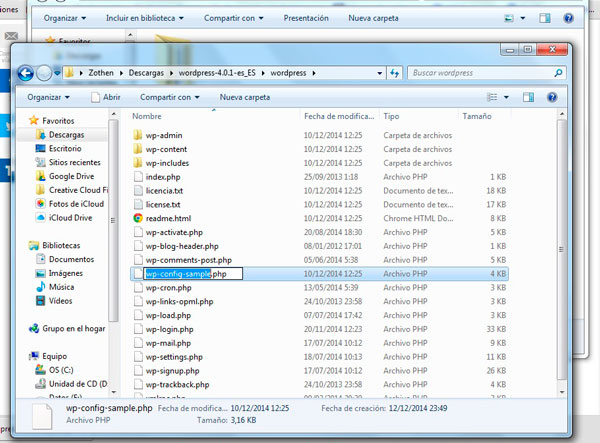The image size is (600, 443).
Task: Click the Back navigation arrow
Action: click(x=26, y=73)
